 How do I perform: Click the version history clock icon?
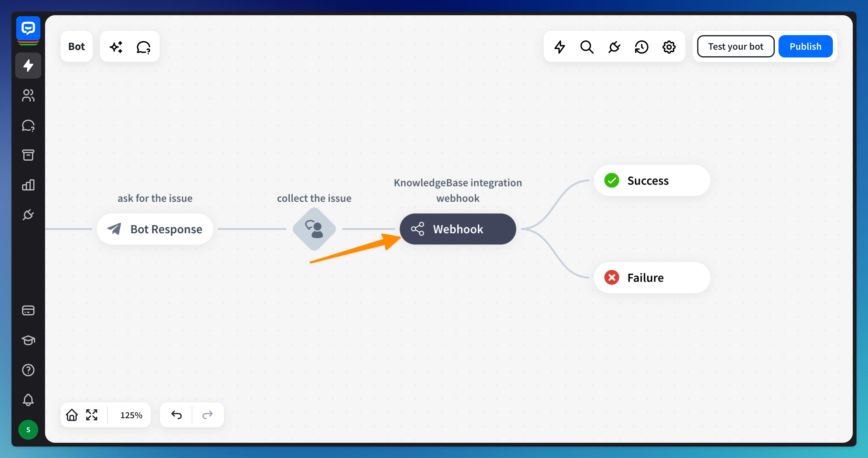pos(641,47)
